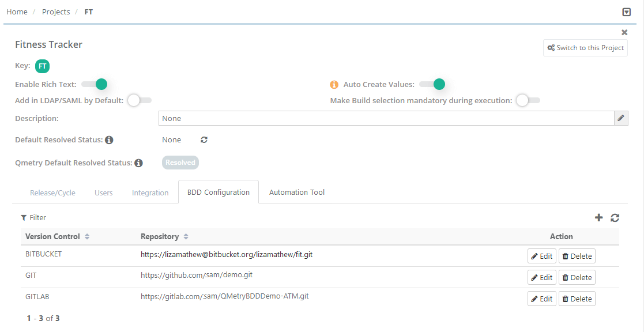Click the FT project key badge
The image size is (644, 332).
pyautogui.click(x=42, y=66)
